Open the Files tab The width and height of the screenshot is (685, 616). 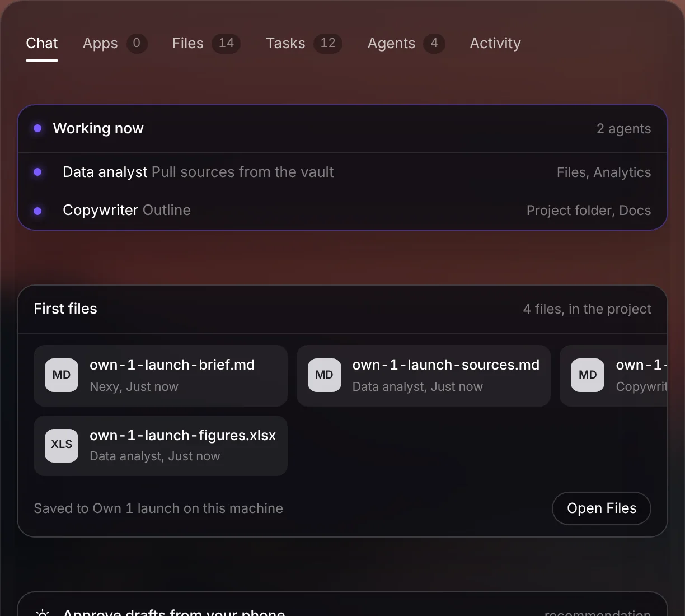click(206, 43)
